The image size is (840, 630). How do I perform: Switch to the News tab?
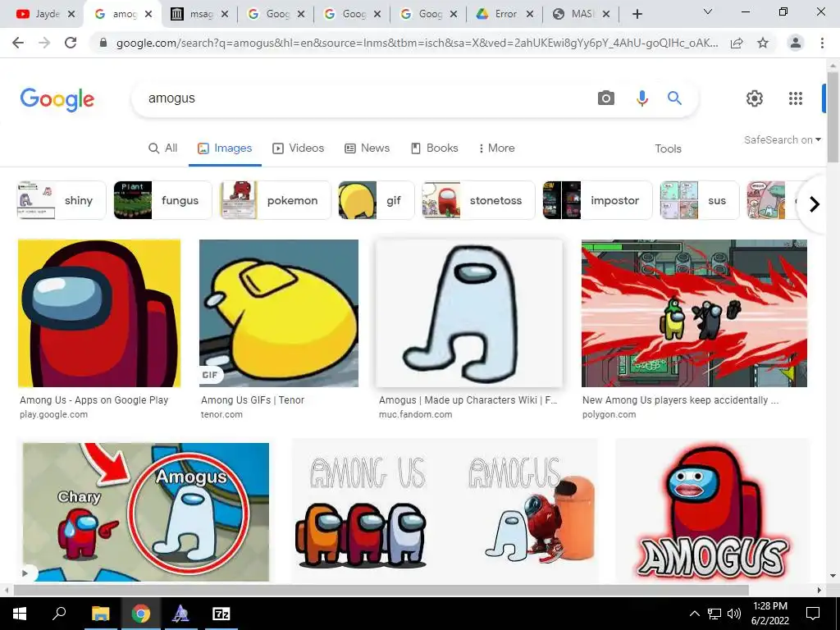coord(367,148)
